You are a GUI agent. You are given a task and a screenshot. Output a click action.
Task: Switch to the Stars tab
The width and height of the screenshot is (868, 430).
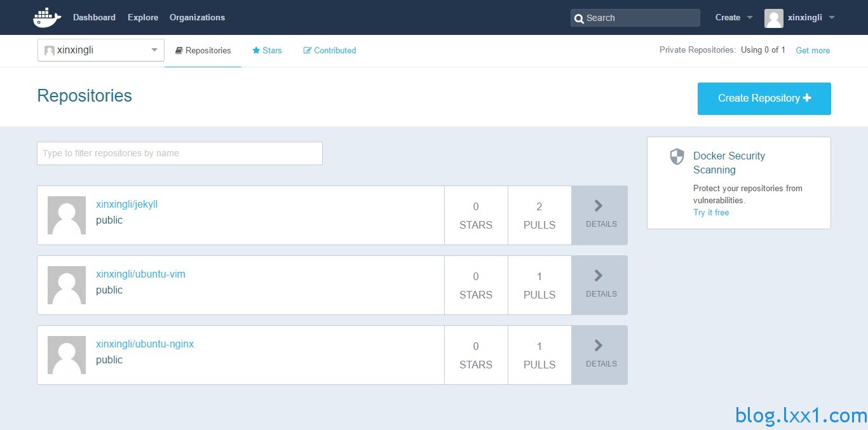click(267, 50)
